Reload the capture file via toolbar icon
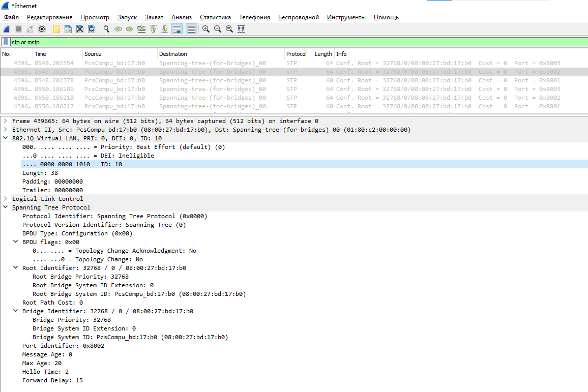This screenshot has height=392, width=588. click(x=92, y=29)
